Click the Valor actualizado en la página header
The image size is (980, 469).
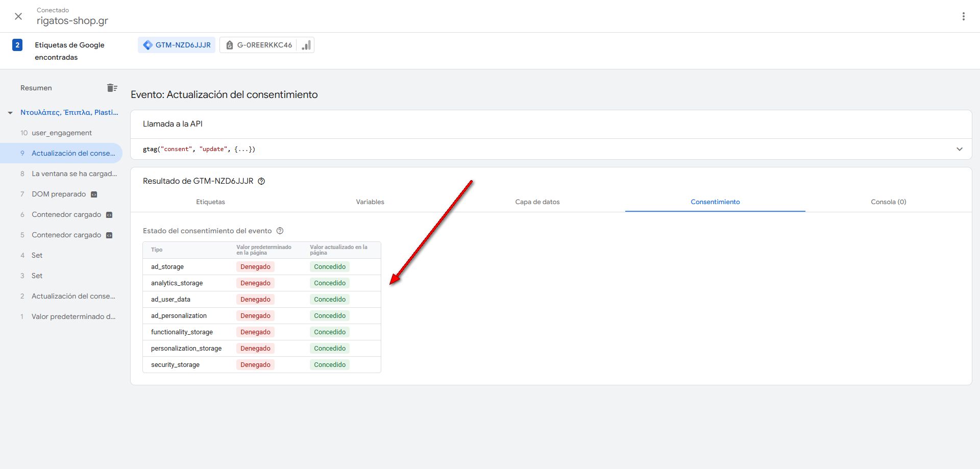338,250
